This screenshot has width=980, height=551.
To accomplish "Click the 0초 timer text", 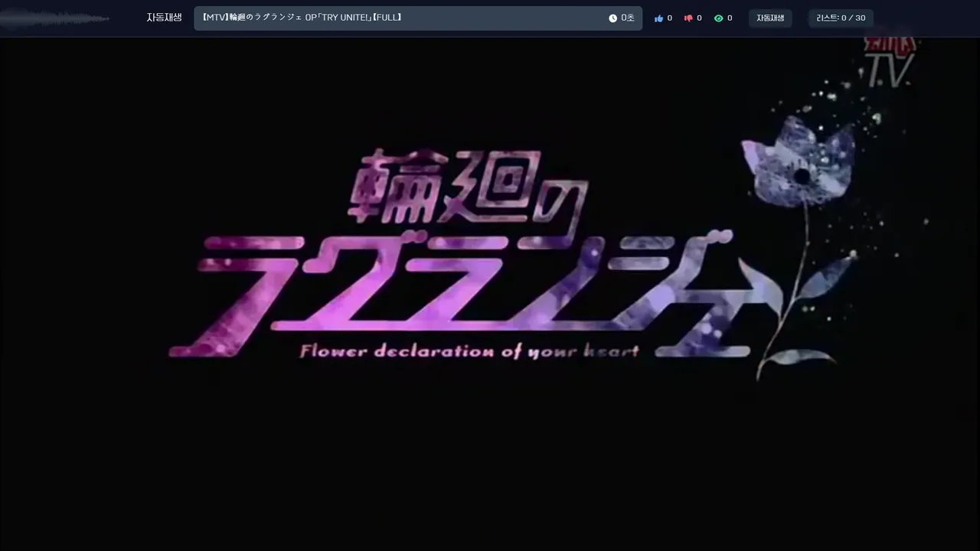I will tap(628, 18).
